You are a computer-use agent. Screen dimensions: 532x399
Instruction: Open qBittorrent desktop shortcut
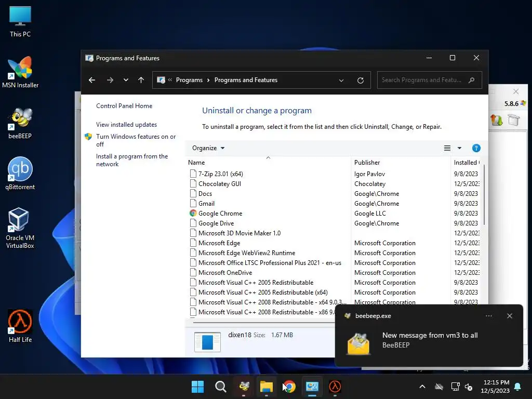pos(20,174)
